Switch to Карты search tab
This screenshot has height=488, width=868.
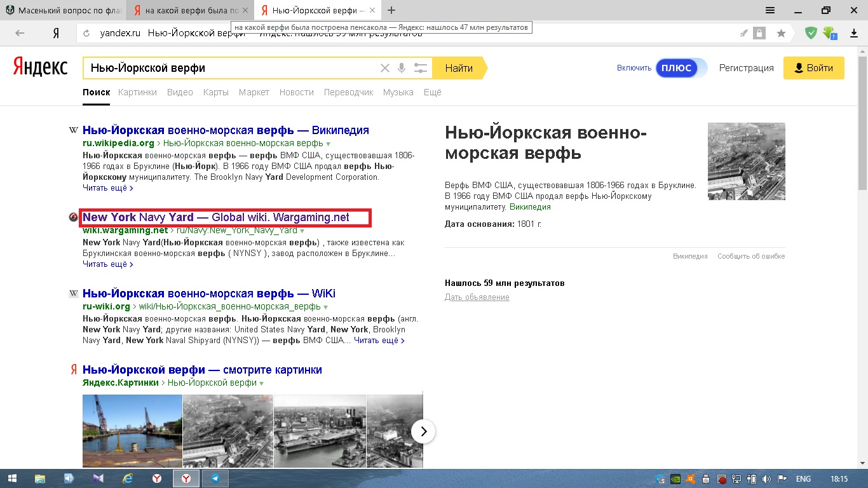pos(216,92)
